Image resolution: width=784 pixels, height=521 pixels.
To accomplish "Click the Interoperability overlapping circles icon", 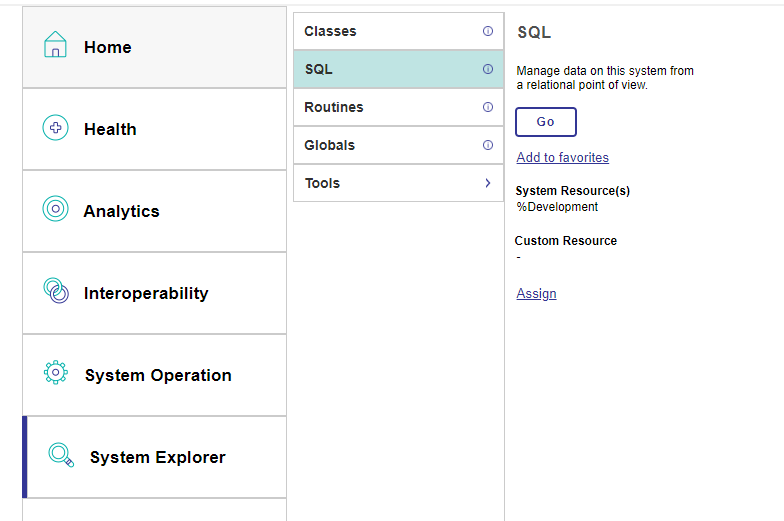I will (x=56, y=290).
